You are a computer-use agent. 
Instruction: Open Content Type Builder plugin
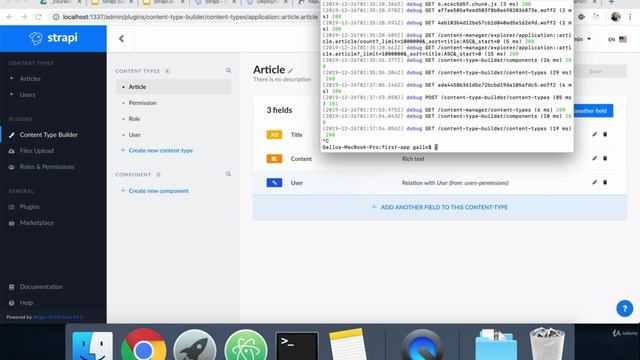click(x=49, y=135)
